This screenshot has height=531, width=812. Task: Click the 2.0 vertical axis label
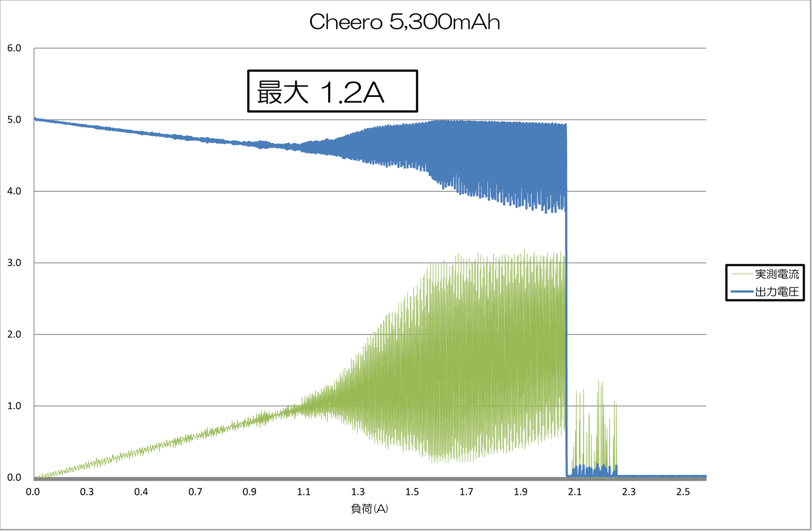click(14, 334)
